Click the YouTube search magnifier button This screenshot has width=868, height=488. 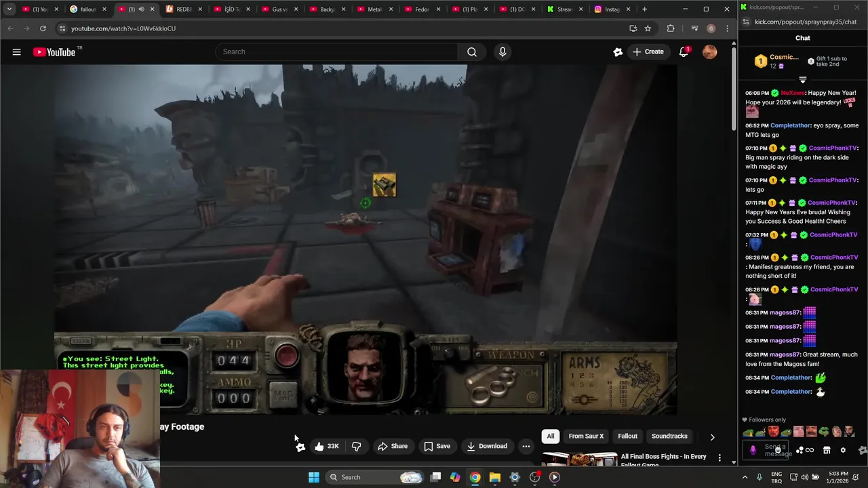[472, 52]
